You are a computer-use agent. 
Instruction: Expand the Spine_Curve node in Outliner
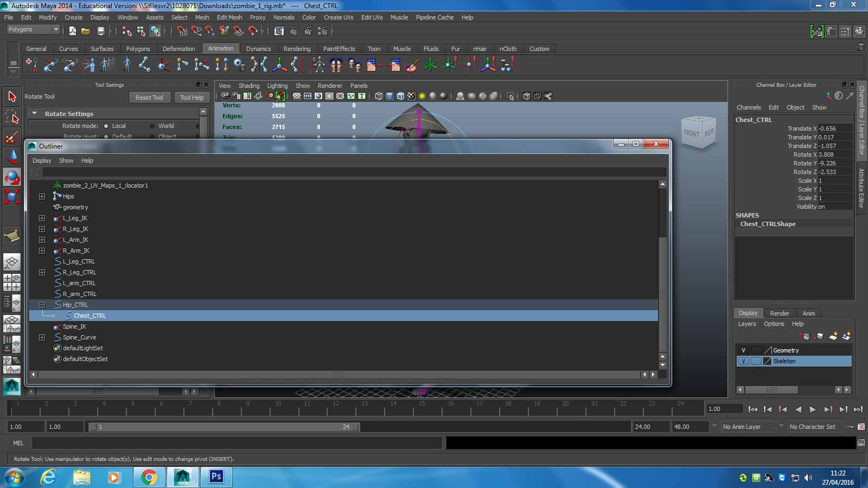42,337
